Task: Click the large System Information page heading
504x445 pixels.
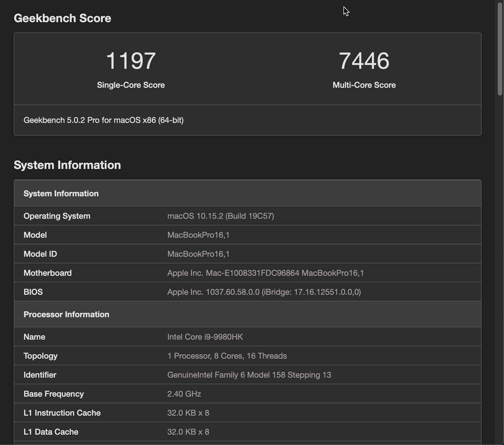Action: [67, 165]
